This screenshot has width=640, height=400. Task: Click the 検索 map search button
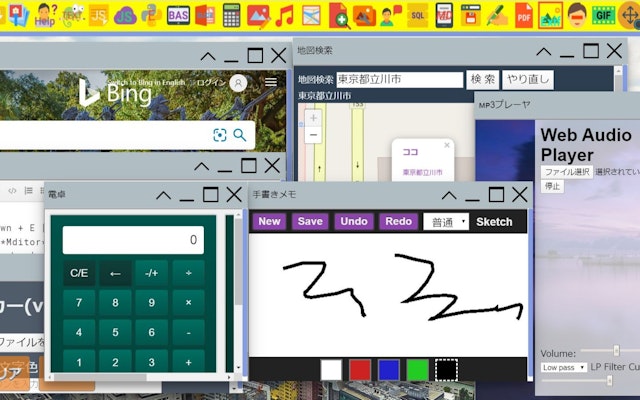(x=483, y=78)
